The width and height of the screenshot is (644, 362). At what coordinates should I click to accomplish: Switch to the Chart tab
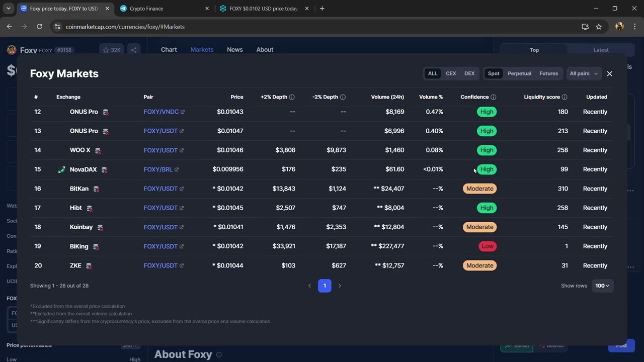click(169, 50)
